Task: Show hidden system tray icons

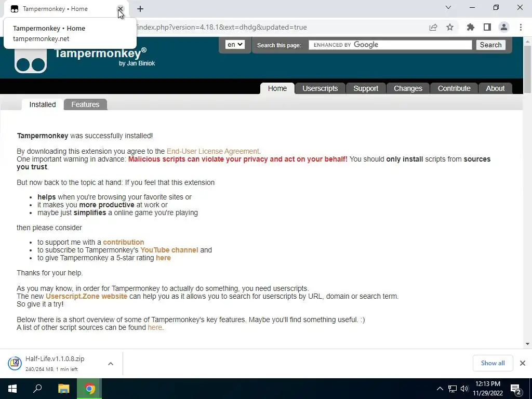Action: point(440,389)
